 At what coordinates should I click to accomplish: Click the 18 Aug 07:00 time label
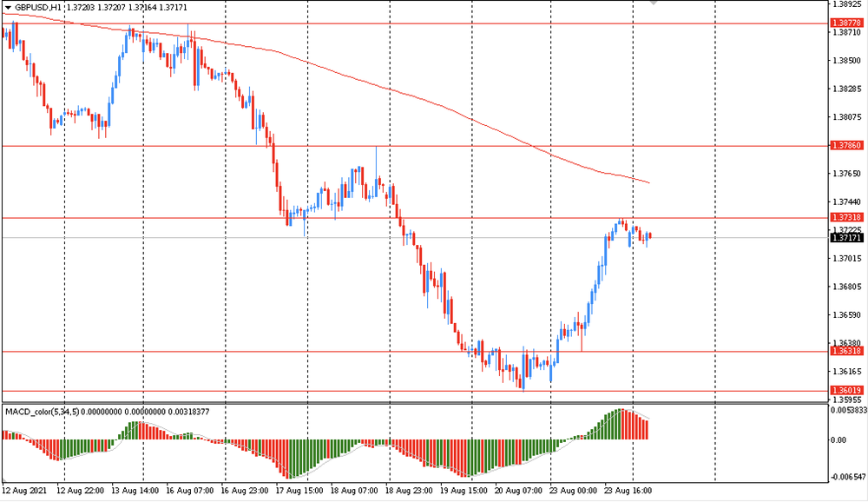[x=354, y=491]
